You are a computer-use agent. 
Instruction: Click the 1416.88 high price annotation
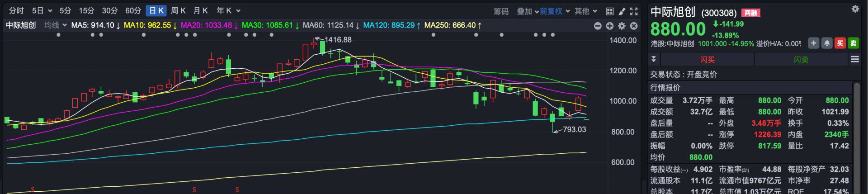tap(338, 40)
